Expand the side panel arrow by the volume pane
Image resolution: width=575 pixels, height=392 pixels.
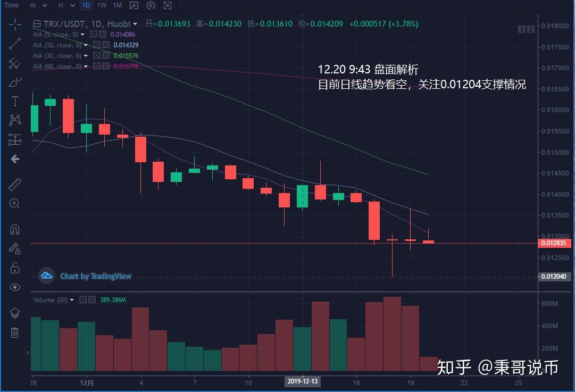28,353
